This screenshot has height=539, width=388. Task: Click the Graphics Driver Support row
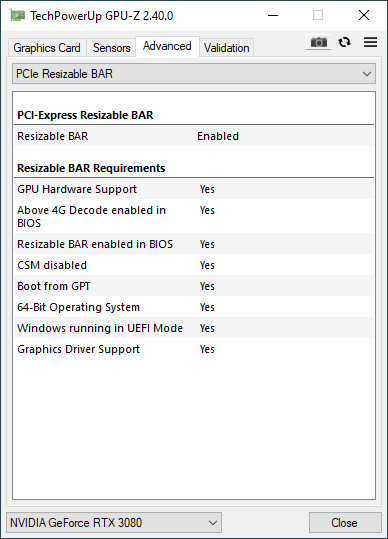pyautogui.click(x=194, y=349)
